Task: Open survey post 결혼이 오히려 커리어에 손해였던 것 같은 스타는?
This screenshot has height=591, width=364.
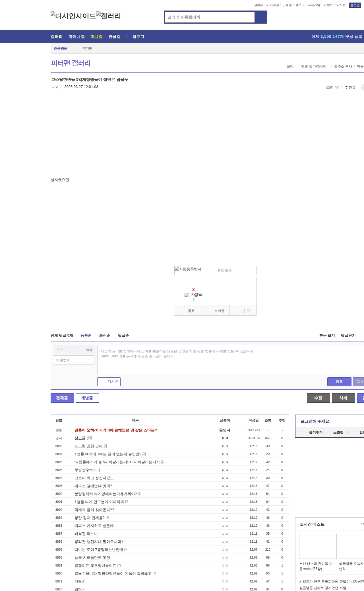Action: tap(116, 430)
